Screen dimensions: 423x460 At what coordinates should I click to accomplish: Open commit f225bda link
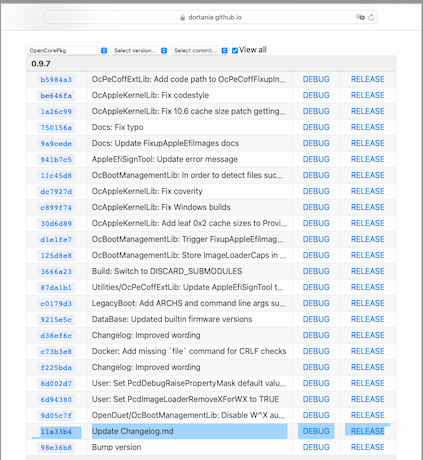point(56,368)
